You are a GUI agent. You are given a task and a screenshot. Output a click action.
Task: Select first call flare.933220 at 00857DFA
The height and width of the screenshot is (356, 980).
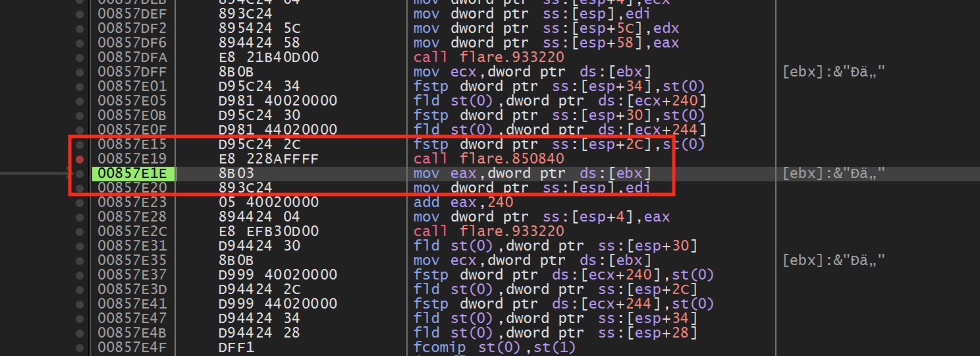pos(489,57)
